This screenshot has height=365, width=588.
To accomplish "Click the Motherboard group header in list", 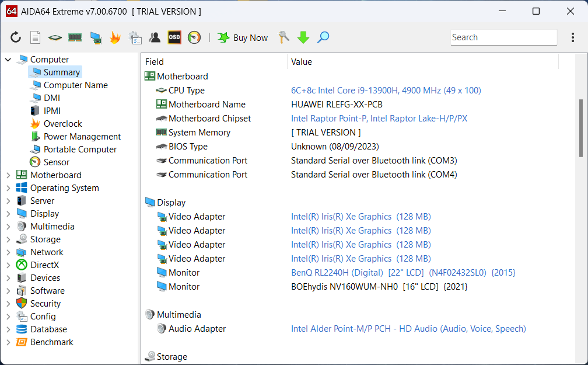I will click(x=176, y=77).
